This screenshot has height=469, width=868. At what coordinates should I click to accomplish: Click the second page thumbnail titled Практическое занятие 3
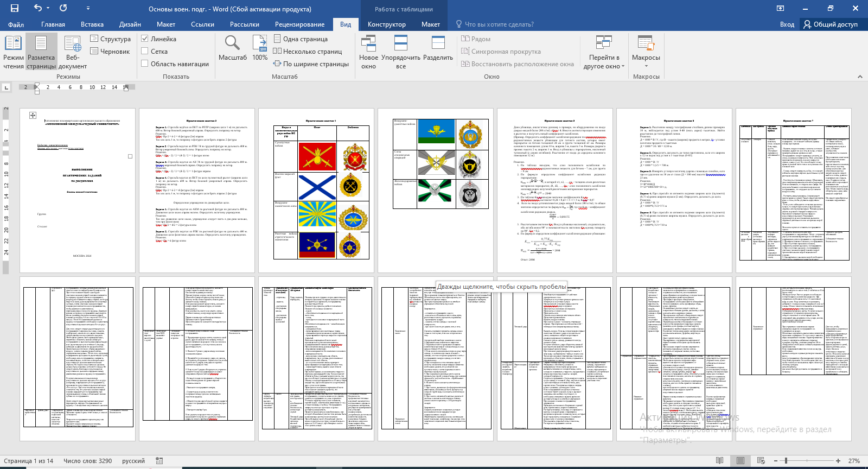coord(197,191)
